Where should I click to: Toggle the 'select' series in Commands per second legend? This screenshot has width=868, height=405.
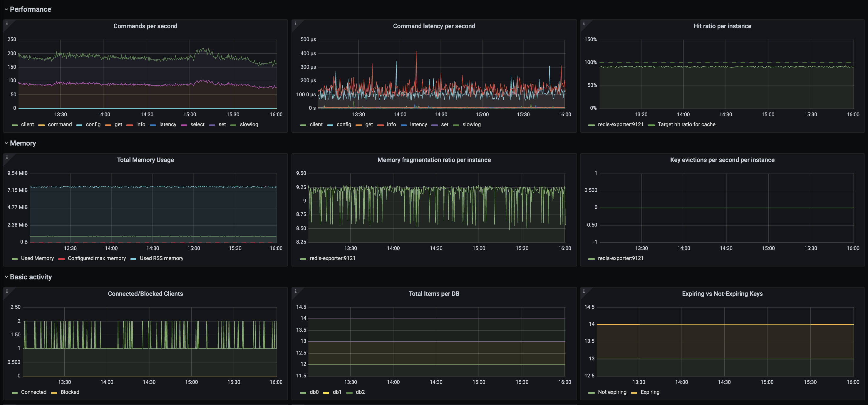click(197, 124)
